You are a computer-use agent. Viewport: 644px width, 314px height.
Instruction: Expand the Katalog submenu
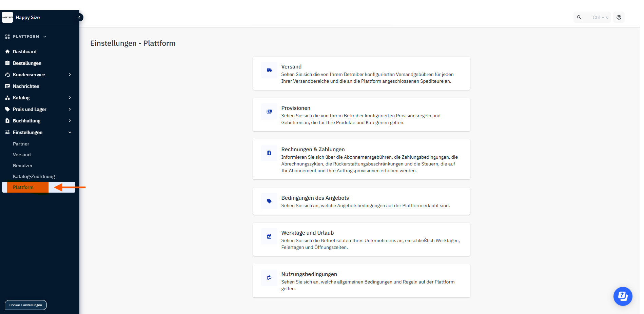coord(70,98)
